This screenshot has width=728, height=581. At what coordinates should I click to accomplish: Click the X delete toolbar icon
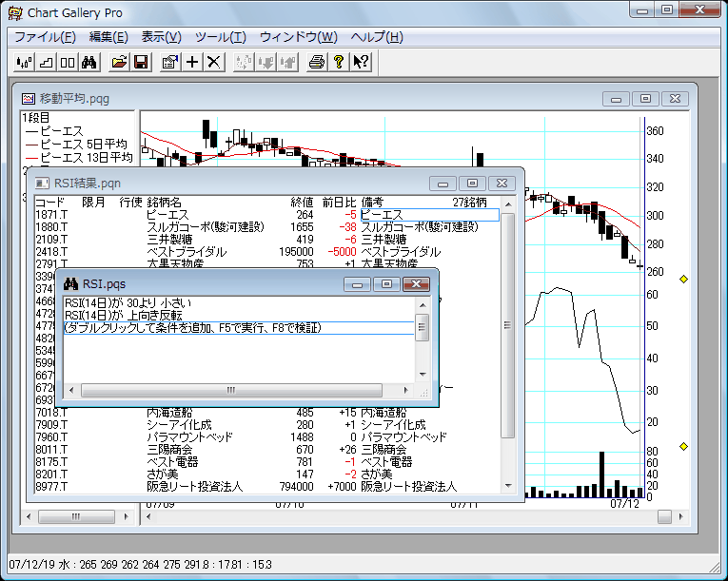tap(214, 62)
